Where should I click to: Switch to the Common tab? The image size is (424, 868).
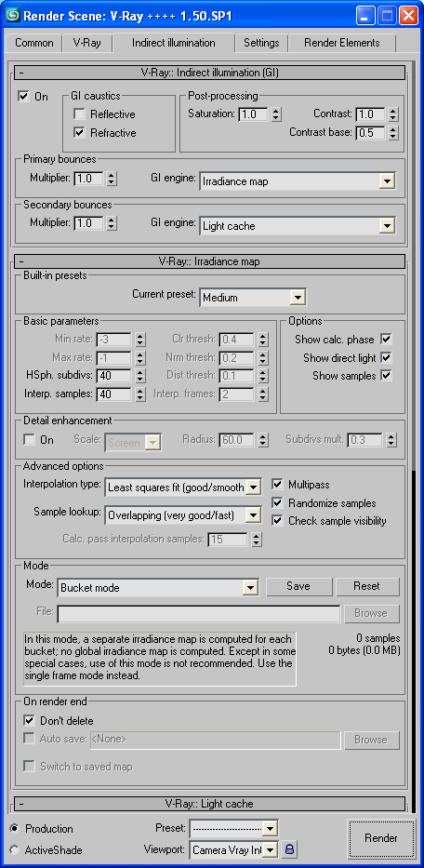coord(34,43)
